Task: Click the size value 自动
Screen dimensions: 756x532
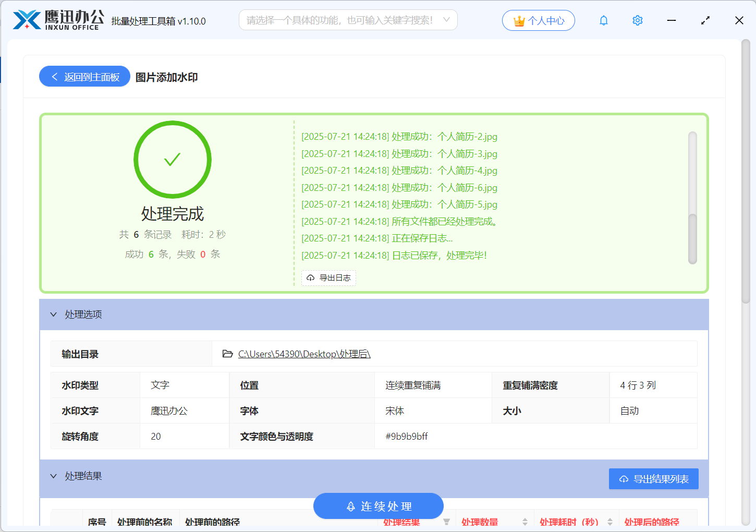Action: pyautogui.click(x=629, y=411)
